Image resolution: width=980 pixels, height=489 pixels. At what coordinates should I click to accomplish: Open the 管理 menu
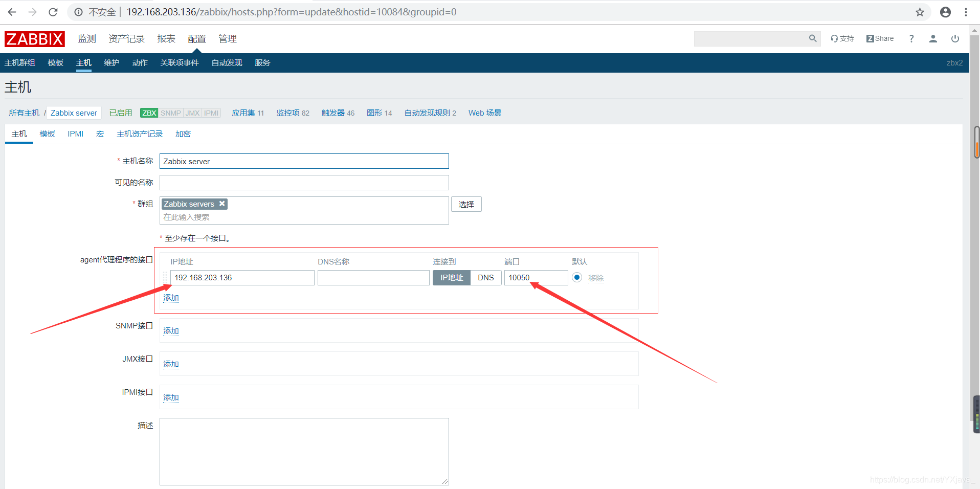(228, 39)
